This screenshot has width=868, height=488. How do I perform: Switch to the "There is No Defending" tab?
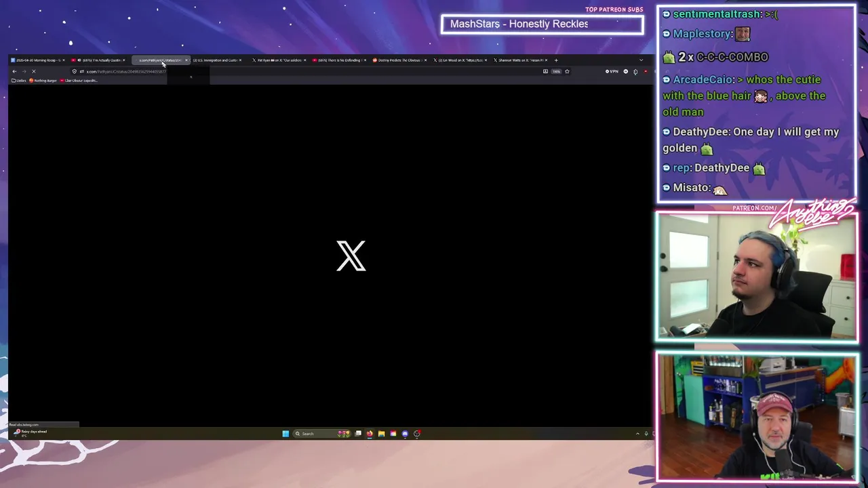[x=339, y=60]
